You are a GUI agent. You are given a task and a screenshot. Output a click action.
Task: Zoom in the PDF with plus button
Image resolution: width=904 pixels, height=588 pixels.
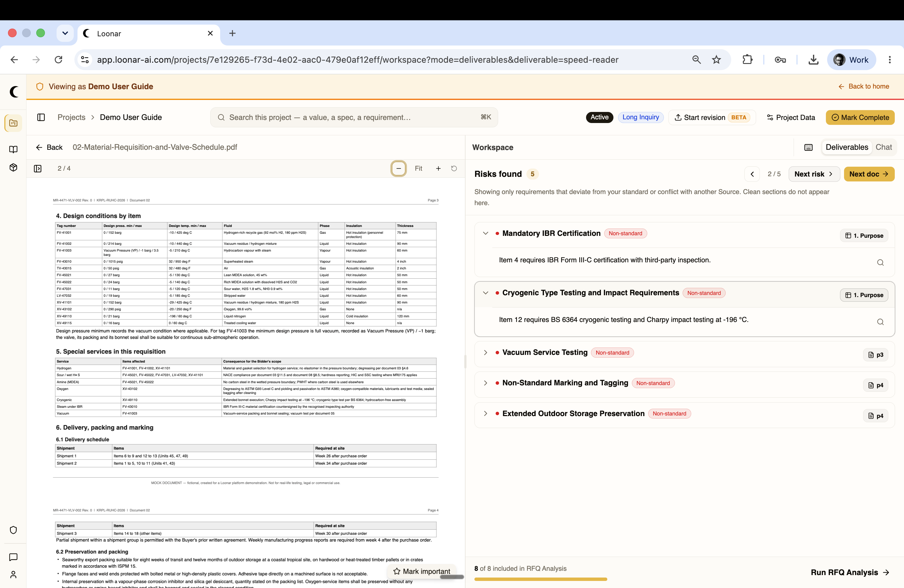coord(438,169)
